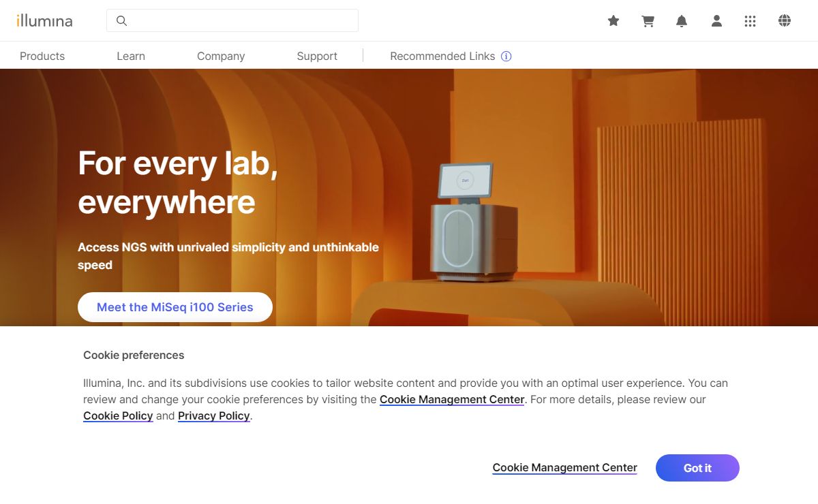Image resolution: width=818 pixels, height=504 pixels.
Task: Open the Cookie Policy link
Action: 118,416
